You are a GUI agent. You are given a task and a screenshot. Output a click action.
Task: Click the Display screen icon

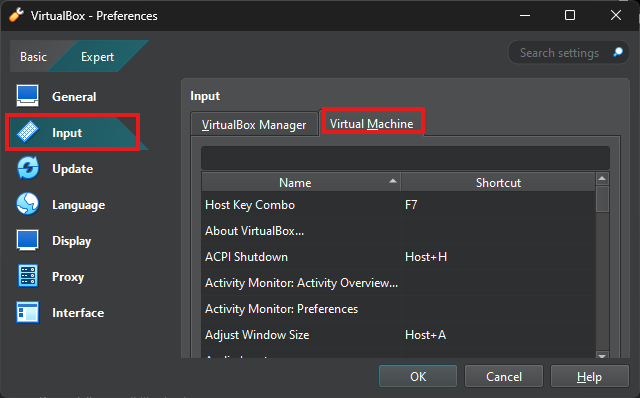coord(28,240)
